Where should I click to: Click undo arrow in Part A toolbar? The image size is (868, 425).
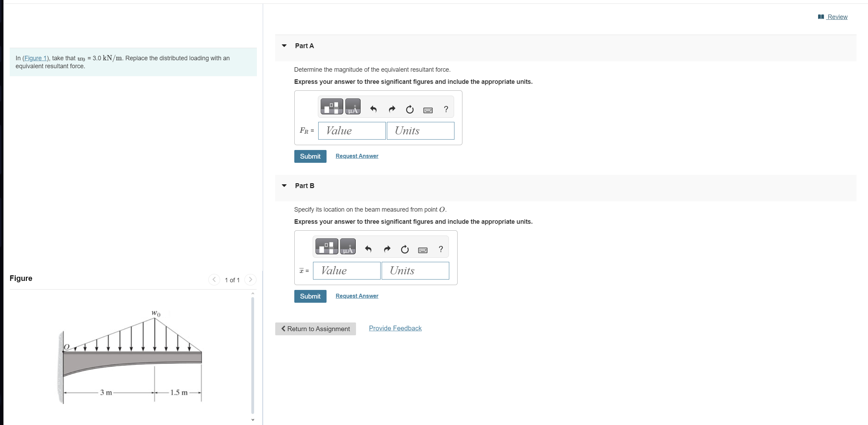pyautogui.click(x=373, y=109)
